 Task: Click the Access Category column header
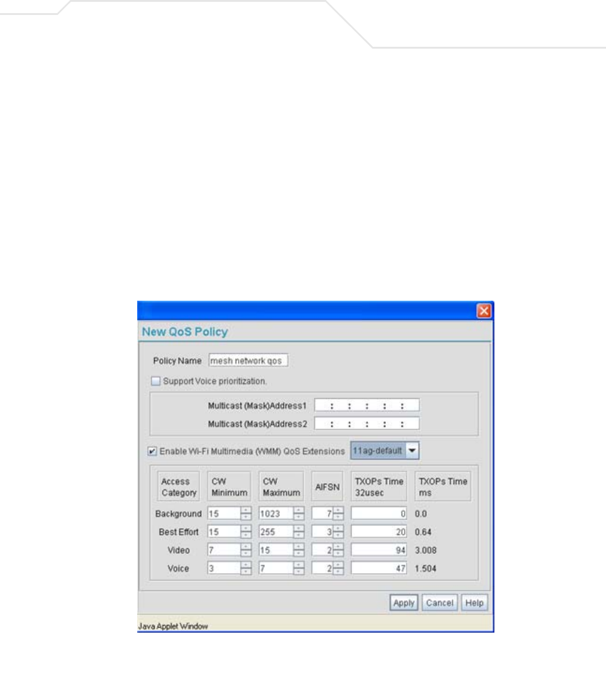[178, 487]
